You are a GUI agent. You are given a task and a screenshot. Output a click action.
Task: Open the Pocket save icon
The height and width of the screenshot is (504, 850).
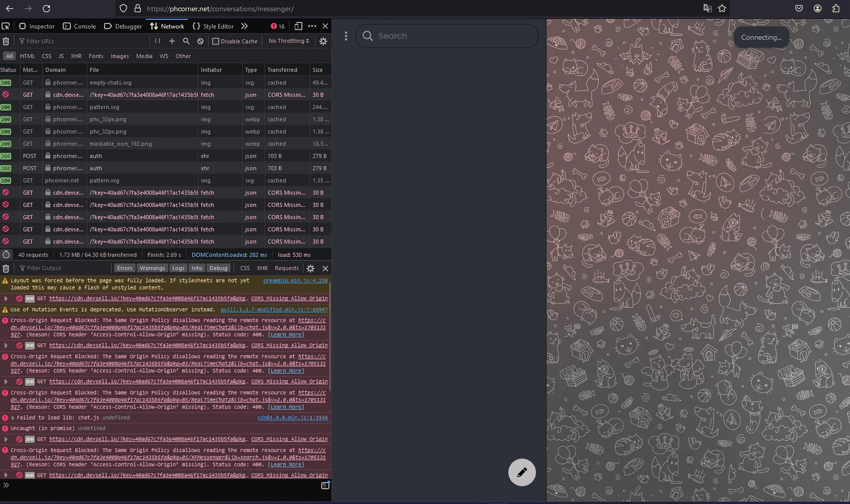point(799,8)
